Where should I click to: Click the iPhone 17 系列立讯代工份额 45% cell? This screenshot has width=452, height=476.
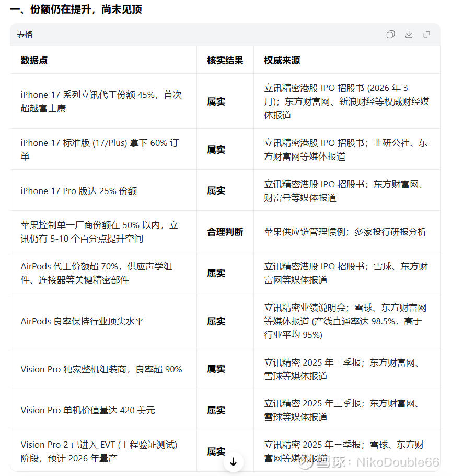(x=103, y=101)
